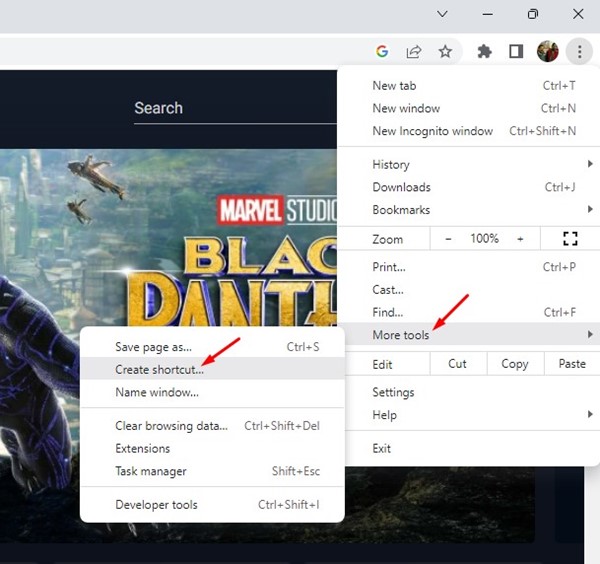This screenshot has height=564, width=600.
Task: Click the Paste button in Edit row
Action: (x=572, y=364)
